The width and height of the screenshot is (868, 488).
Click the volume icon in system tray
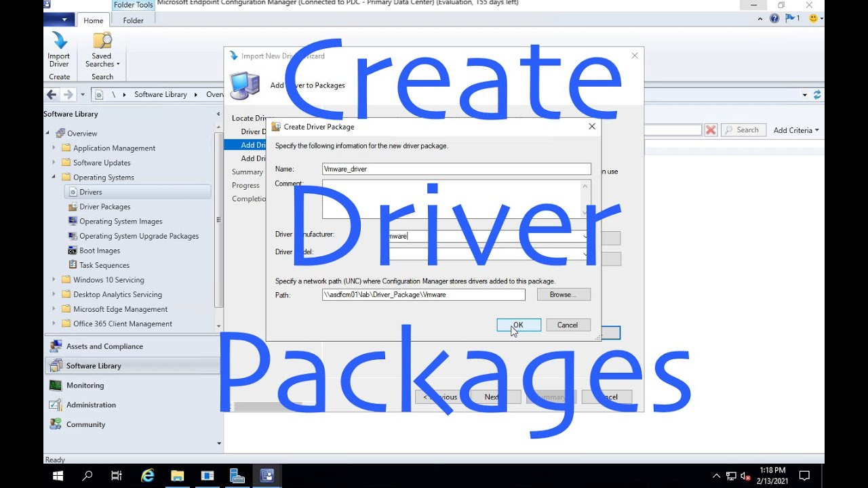(x=746, y=476)
